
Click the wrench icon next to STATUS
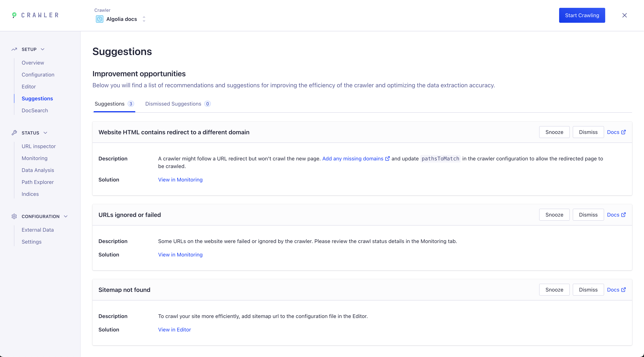pos(14,133)
